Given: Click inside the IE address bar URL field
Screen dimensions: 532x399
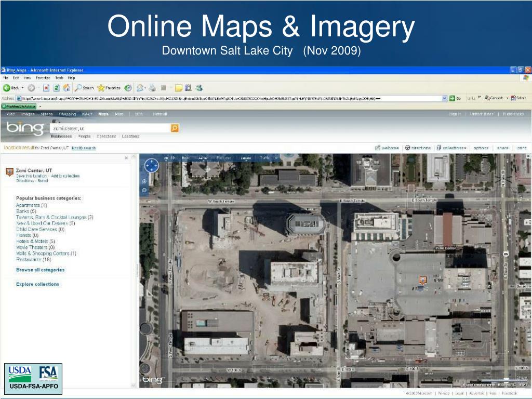Looking at the screenshot, I should [229, 98].
